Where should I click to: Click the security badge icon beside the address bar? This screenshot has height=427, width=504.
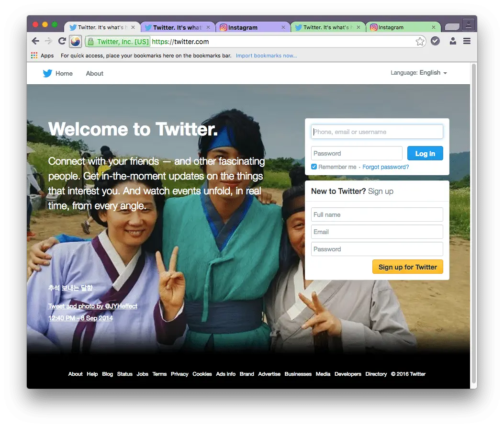click(x=435, y=41)
